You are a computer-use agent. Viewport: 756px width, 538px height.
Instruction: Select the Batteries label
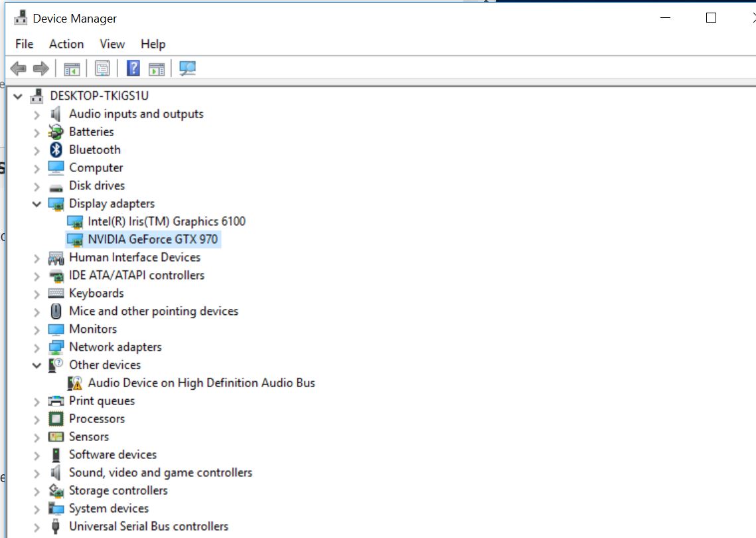(91, 132)
